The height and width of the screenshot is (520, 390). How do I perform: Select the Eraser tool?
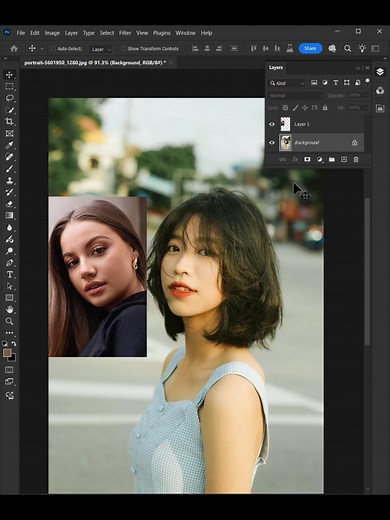coord(9,204)
